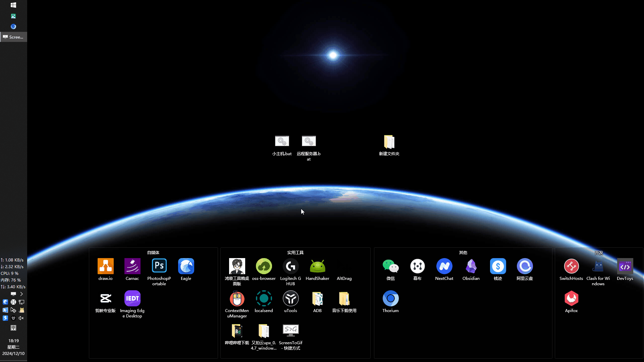The height and width of the screenshot is (362, 644).
Task: Open 微信 WeChat shortcut
Action: (390, 270)
